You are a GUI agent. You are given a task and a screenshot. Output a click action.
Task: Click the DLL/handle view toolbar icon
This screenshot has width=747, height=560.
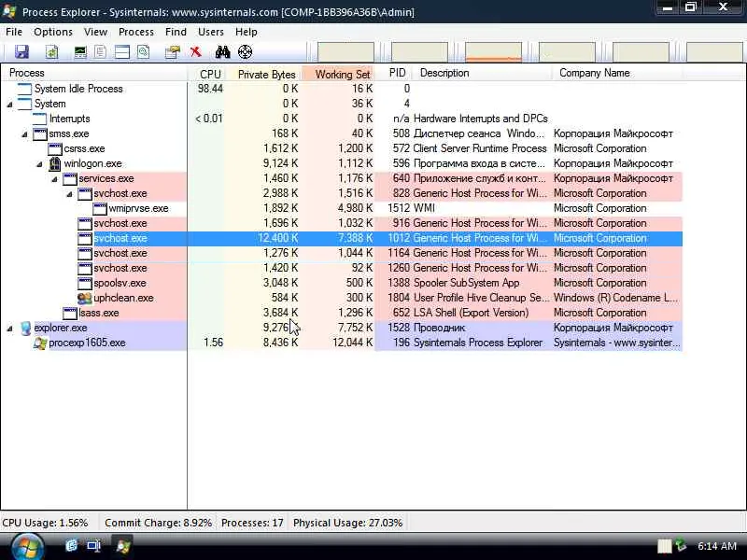coord(144,51)
